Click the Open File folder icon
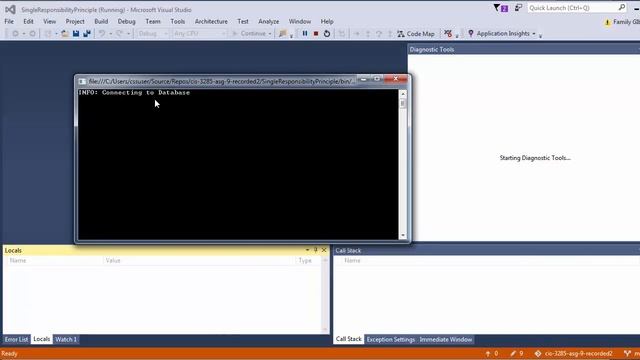The height and width of the screenshot is (360, 640). (65, 34)
